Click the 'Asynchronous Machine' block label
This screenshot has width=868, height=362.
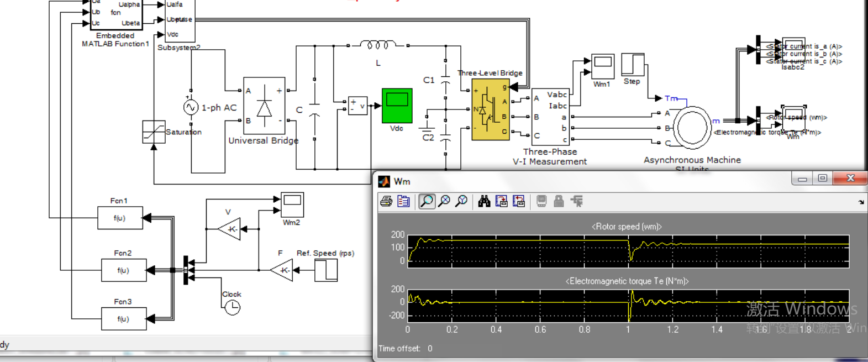coord(692,160)
